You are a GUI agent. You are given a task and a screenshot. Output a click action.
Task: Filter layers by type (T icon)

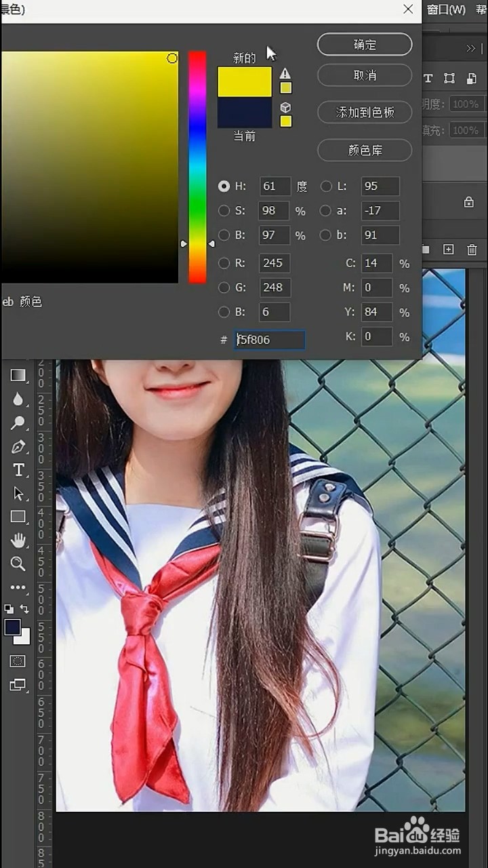pyautogui.click(x=428, y=79)
